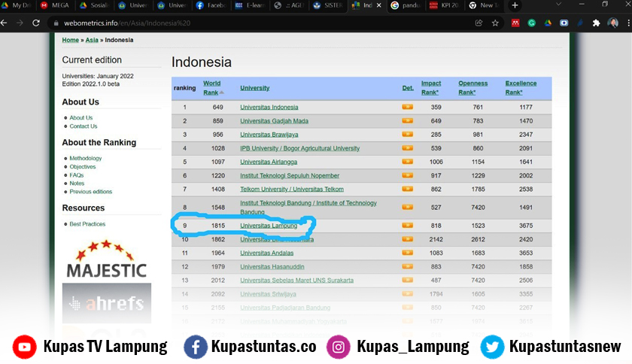
Task: Switch to the Facebook tab
Action: [211, 5]
